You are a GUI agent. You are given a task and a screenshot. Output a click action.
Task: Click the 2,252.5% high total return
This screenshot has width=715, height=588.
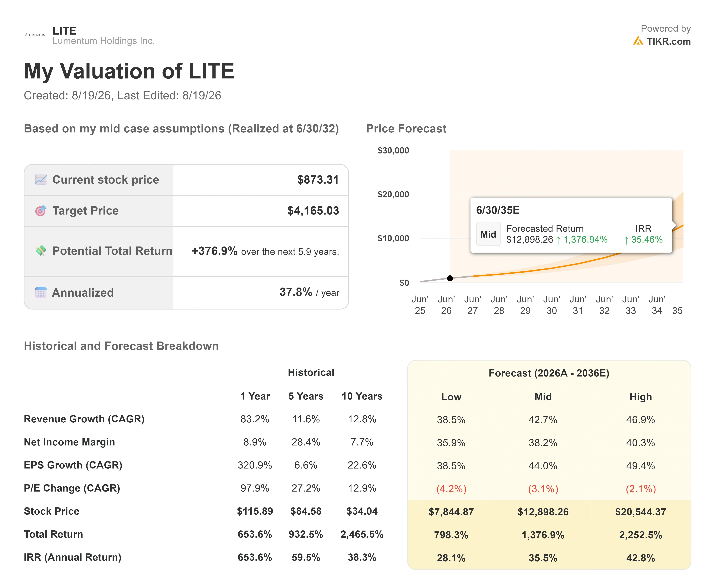[x=640, y=535]
